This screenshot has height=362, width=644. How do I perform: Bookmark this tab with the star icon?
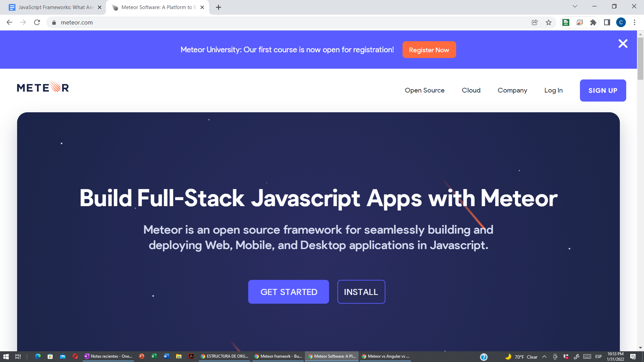click(x=548, y=22)
